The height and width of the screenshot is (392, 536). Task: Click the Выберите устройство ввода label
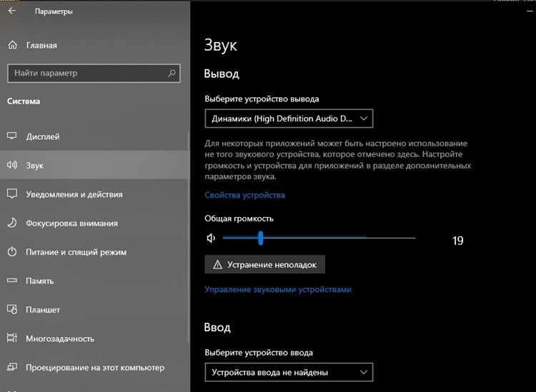(259, 353)
